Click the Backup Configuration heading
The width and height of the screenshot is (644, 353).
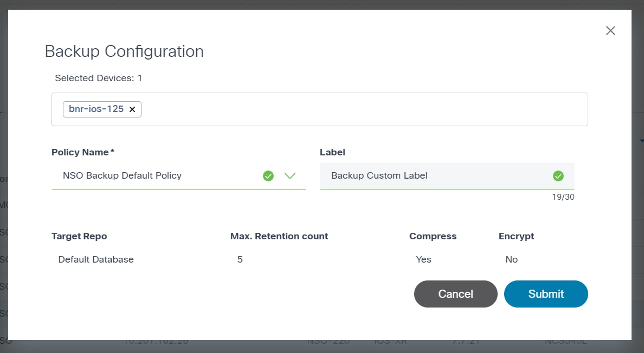(124, 51)
